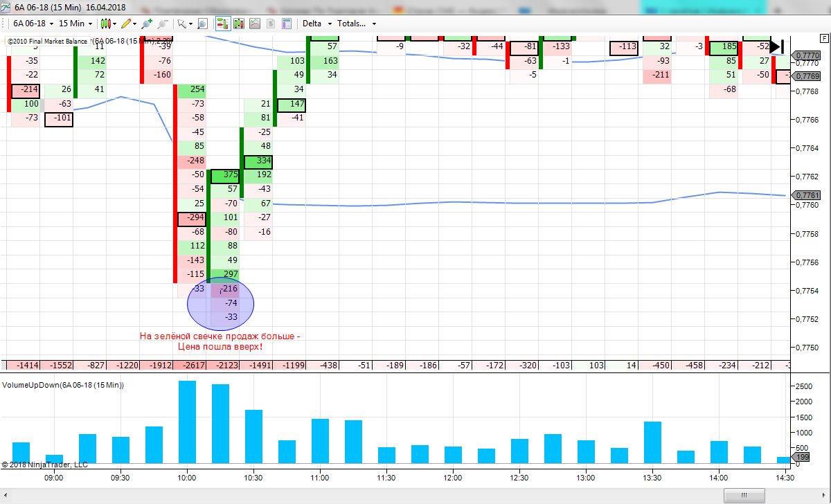
Task: Open the Strategies line-chart icon
Action: (x=255, y=23)
